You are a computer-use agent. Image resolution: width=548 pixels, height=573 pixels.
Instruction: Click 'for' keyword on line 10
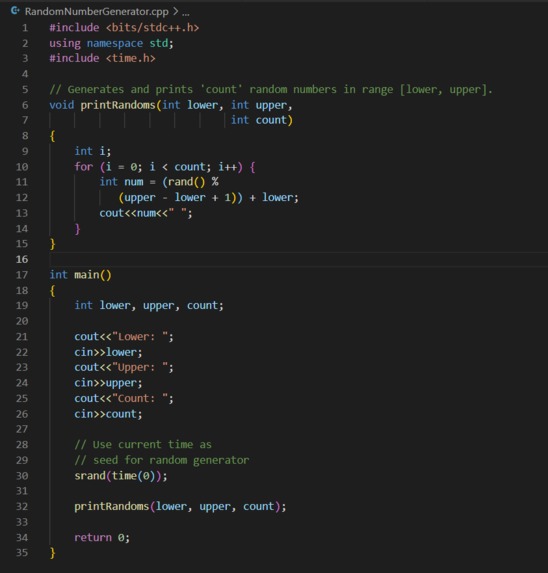click(x=84, y=167)
